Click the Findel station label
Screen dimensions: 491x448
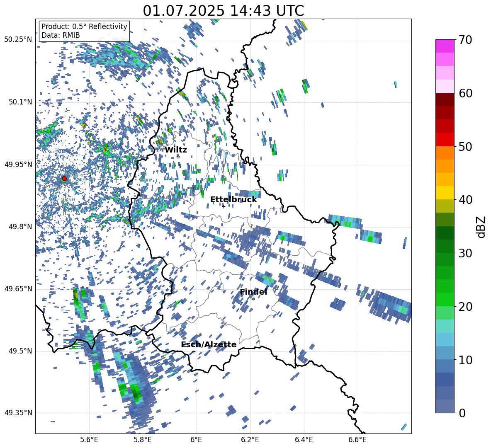coord(253,292)
